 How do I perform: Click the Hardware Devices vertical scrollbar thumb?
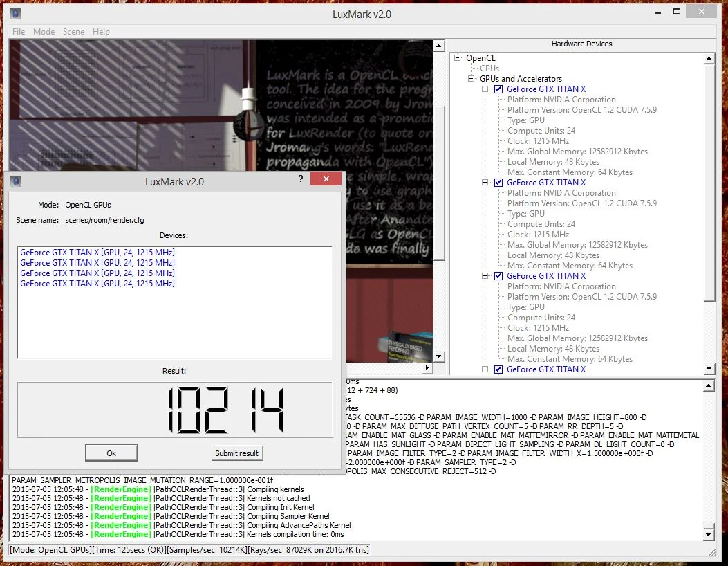(x=709, y=183)
